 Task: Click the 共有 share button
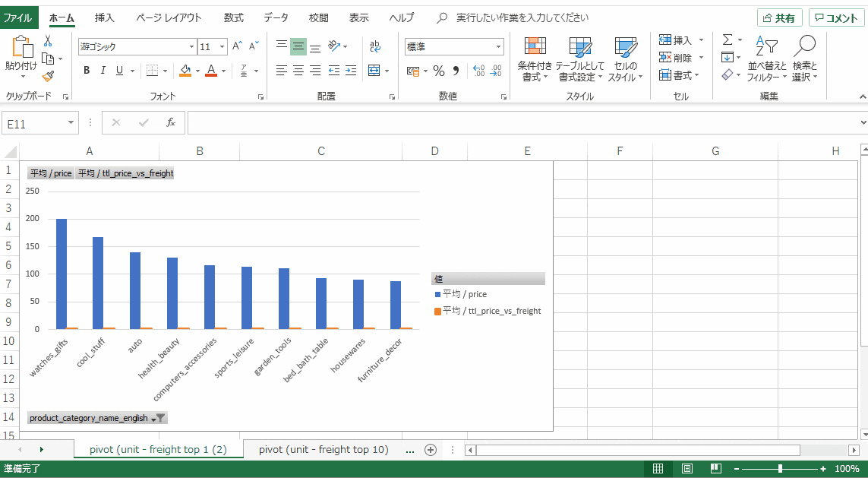point(779,17)
